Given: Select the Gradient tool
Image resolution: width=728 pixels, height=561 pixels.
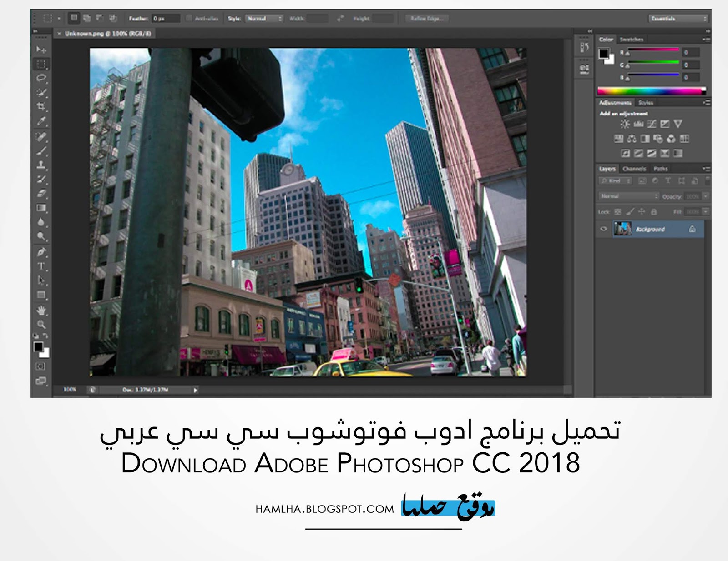Looking at the screenshot, I should [x=41, y=208].
